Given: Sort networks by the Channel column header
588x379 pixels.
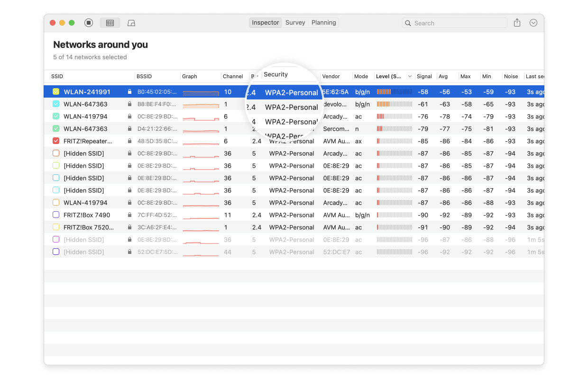Looking at the screenshot, I should coord(233,76).
